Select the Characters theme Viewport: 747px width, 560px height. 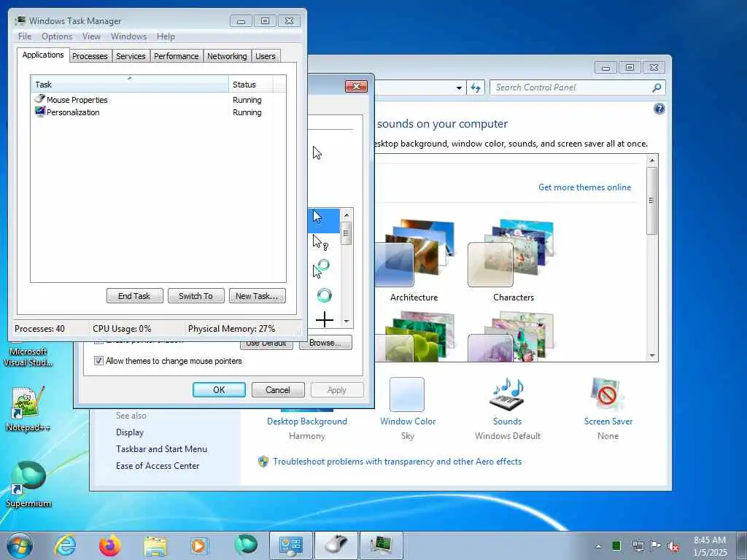[513, 260]
